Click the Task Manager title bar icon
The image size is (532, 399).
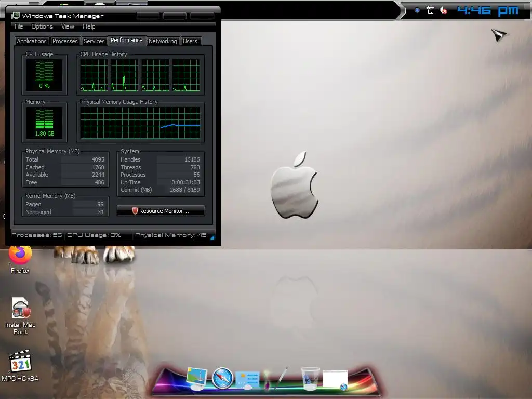click(x=16, y=16)
